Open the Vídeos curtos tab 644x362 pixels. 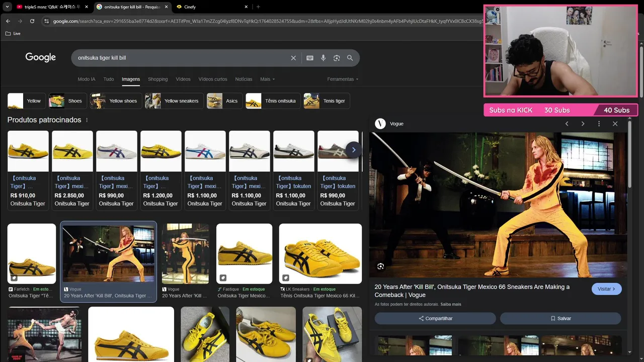pyautogui.click(x=213, y=79)
